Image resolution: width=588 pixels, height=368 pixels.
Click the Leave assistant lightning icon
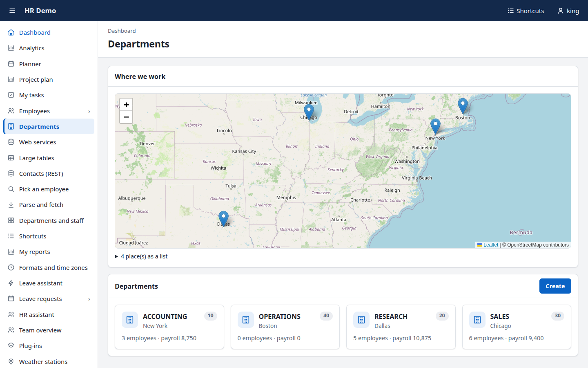pyautogui.click(x=11, y=283)
